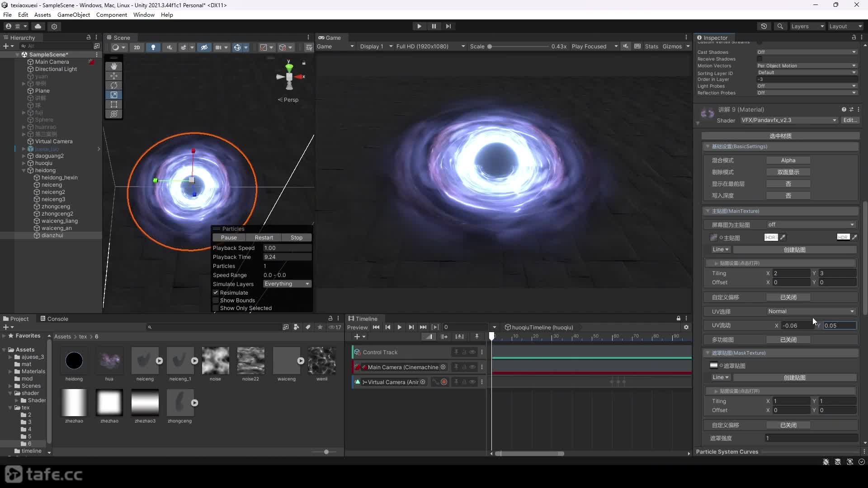Collapse the heidong tree item

pos(24,170)
